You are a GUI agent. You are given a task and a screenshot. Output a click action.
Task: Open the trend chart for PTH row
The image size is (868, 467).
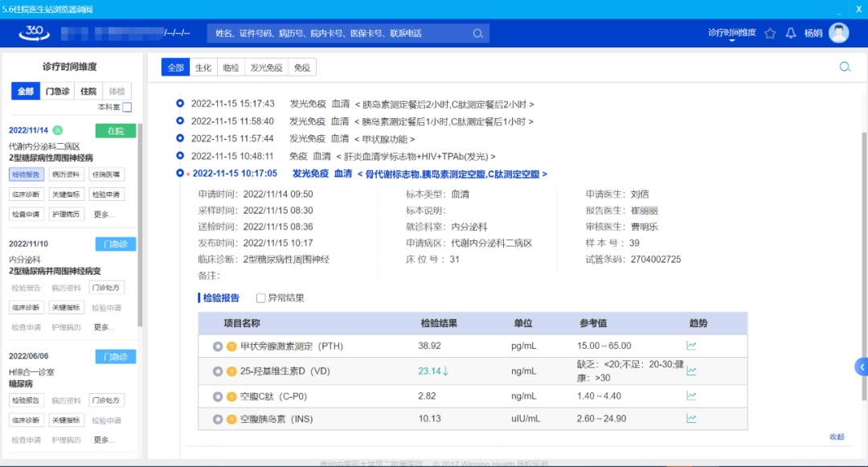691,346
